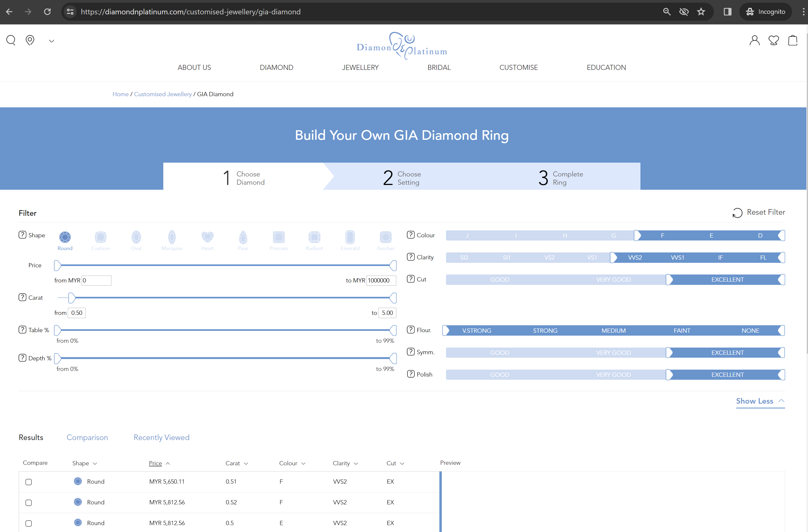Choose clarity grade SI1

tap(506, 257)
